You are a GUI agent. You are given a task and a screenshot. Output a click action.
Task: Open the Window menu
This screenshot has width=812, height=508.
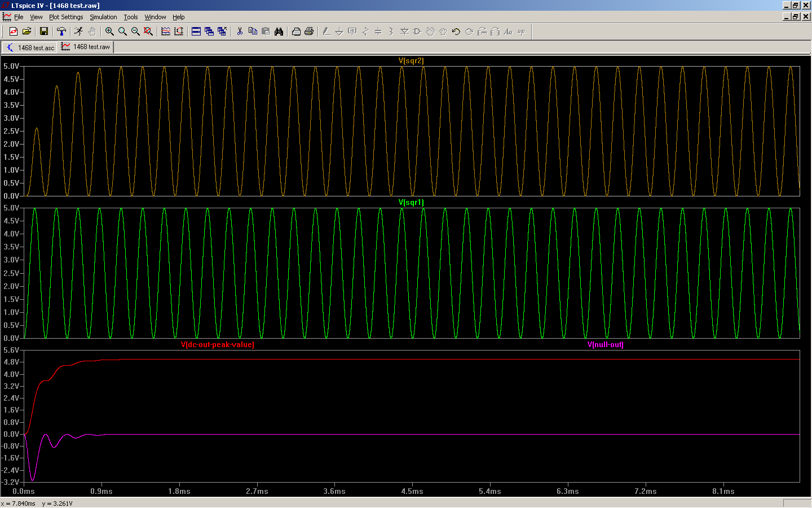(x=155, y=17)
